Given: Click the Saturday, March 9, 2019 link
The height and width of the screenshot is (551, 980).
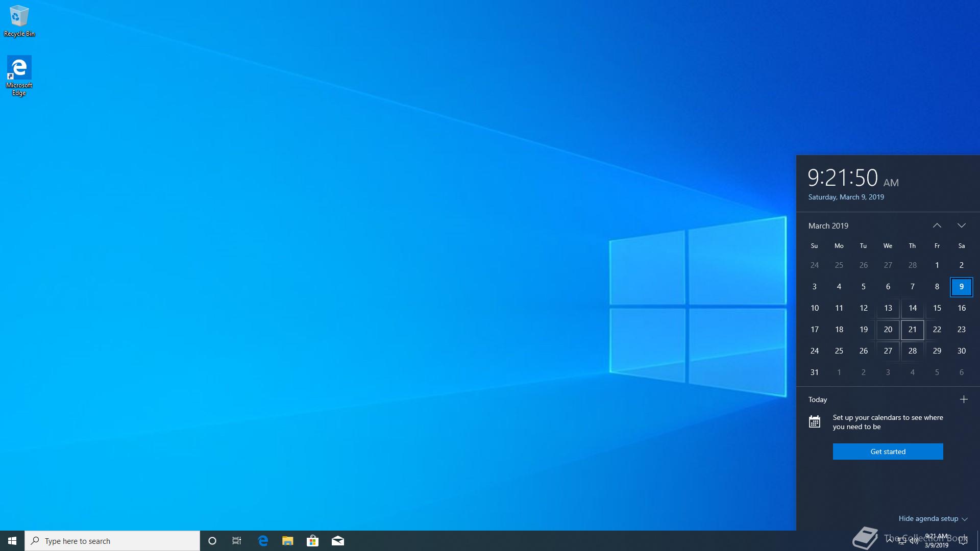Looking at the screenshot, I should (x=846, y=197).
